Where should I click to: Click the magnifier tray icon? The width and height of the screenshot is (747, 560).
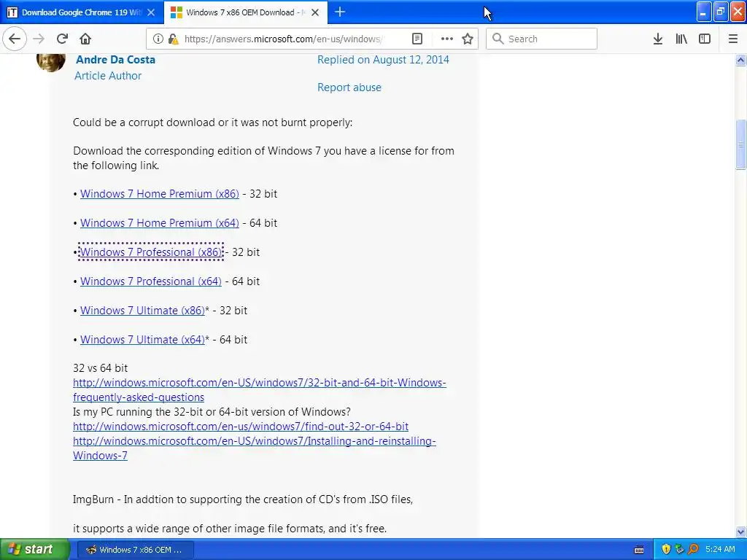point(693,549)
